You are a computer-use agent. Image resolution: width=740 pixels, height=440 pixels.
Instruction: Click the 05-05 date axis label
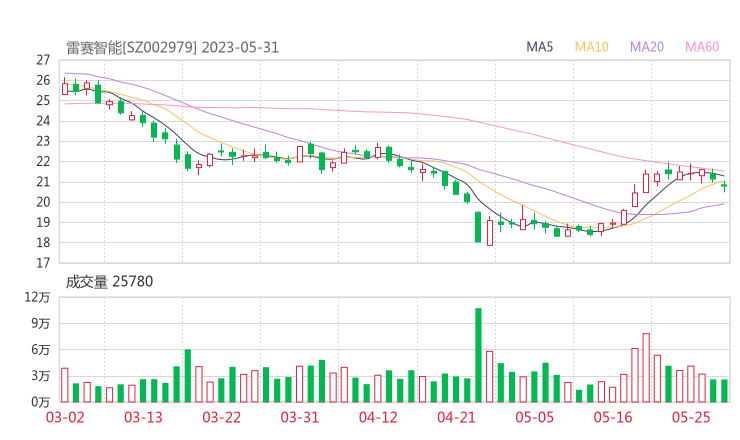click(534, 417)
